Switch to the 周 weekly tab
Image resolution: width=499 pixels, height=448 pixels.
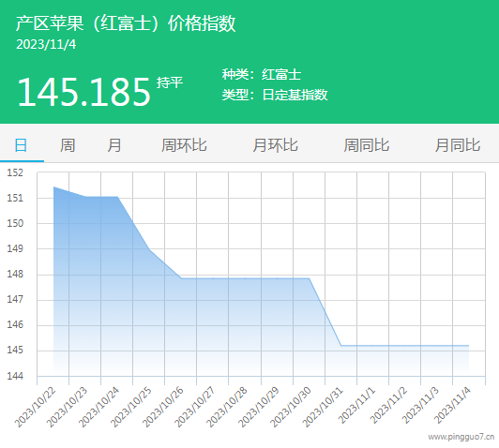pos(68,145)
